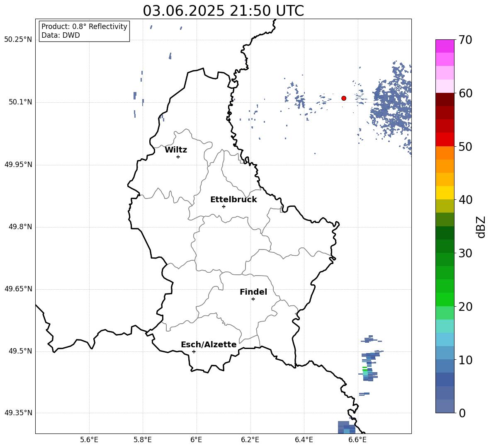Click the Ettelbruck city label

(x=233, y=200)
